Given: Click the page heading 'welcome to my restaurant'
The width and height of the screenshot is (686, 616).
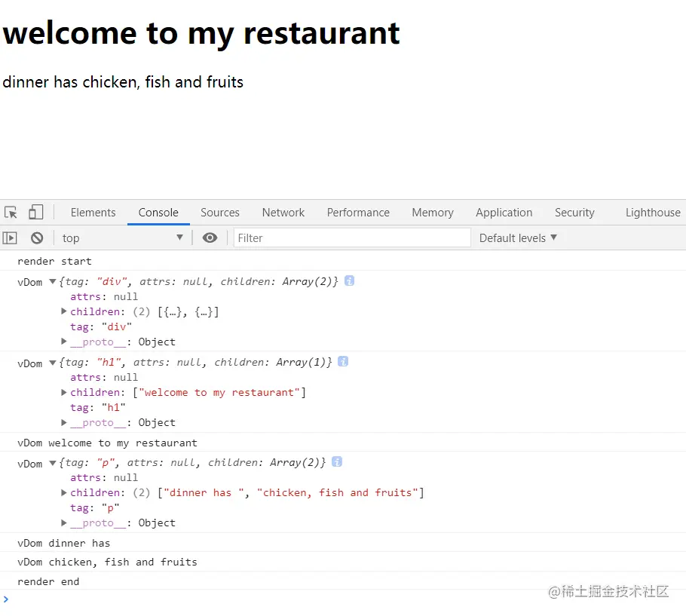Looking at the screenshot, I should (x=201, y=33).
